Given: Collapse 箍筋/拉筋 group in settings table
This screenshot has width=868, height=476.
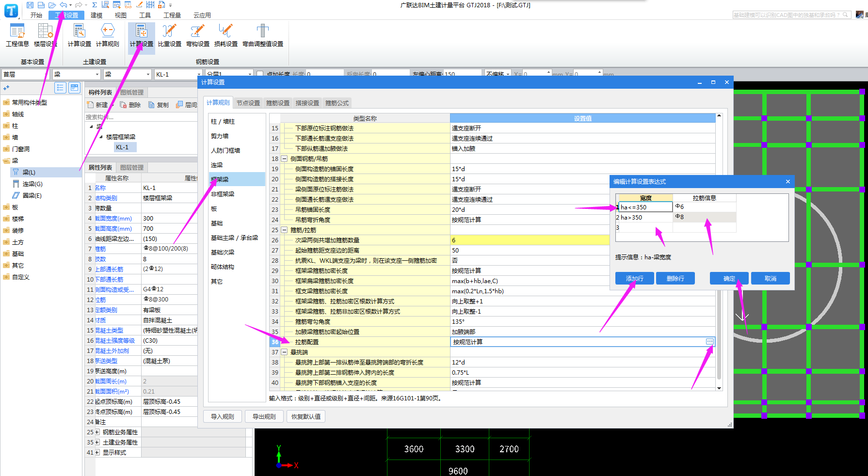Looking at the screenshot, I should 285,230.
